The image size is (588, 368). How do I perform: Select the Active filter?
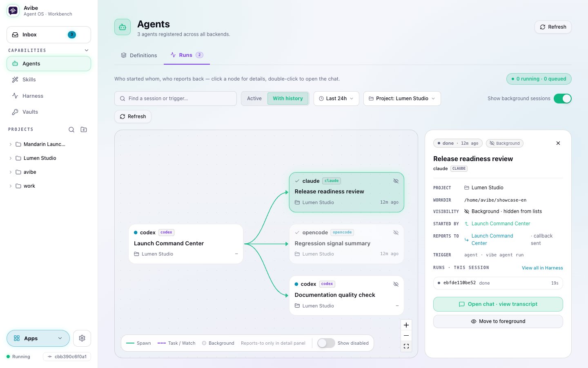tap(254, 99)
